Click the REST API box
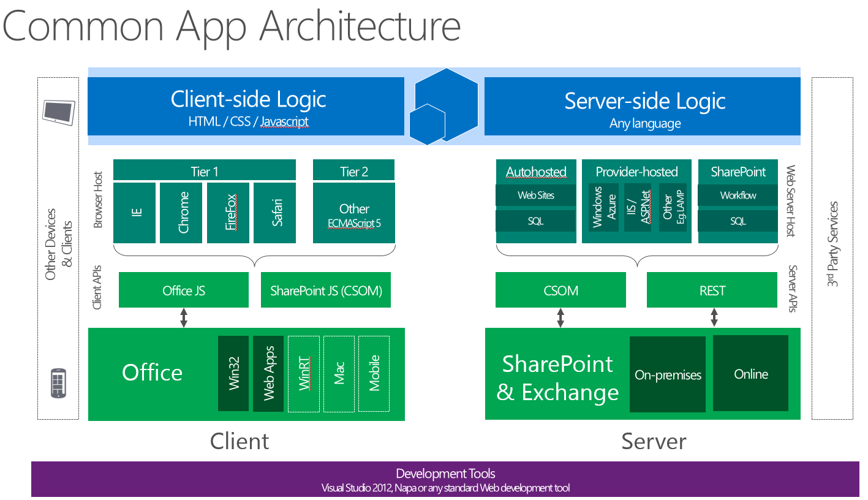868x500 pixels. 712,290
